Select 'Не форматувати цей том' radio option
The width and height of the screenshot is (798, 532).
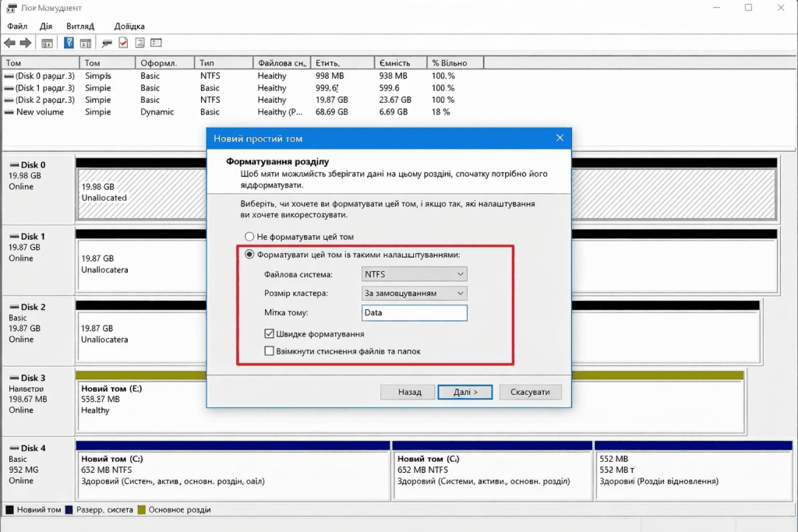coord(249,237)
